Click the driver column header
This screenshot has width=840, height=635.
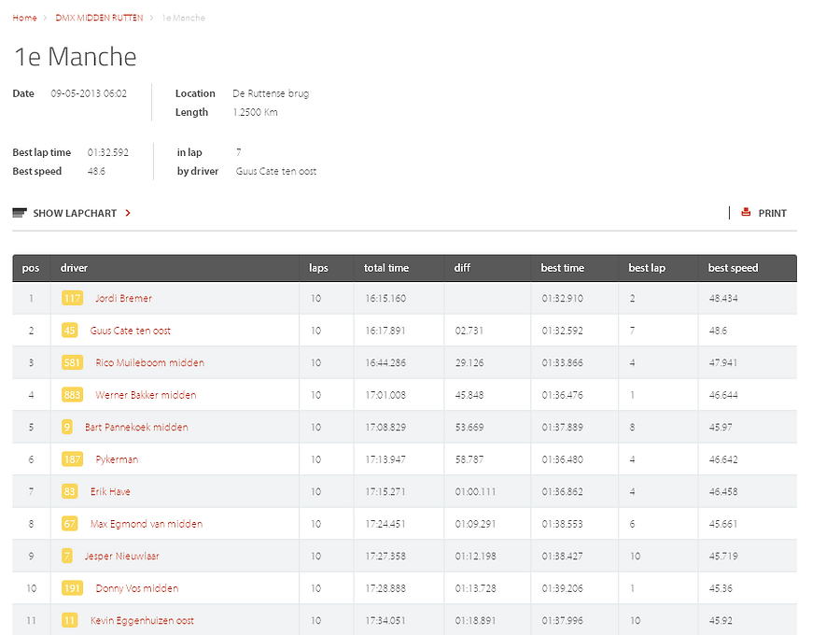[x=74, y=268]
